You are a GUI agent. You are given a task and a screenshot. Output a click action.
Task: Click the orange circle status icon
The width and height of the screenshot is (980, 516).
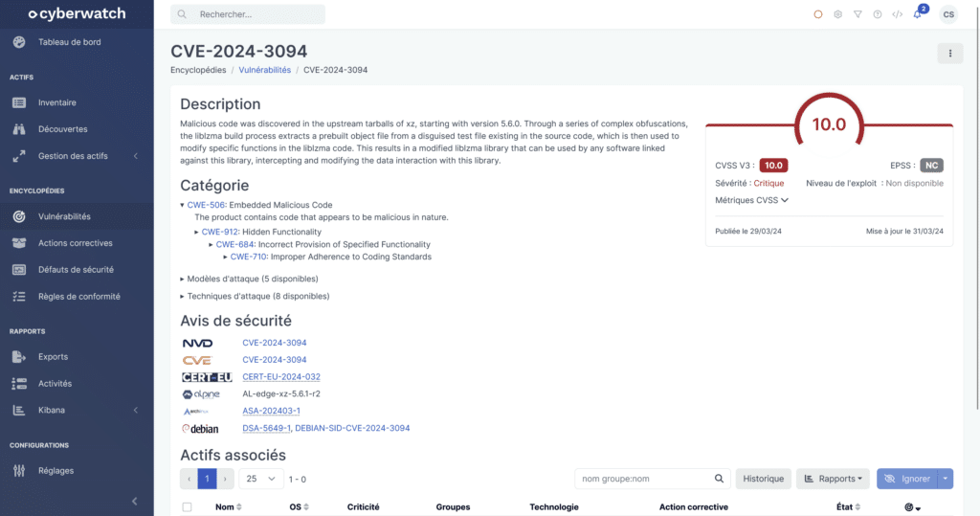[817, 14]
